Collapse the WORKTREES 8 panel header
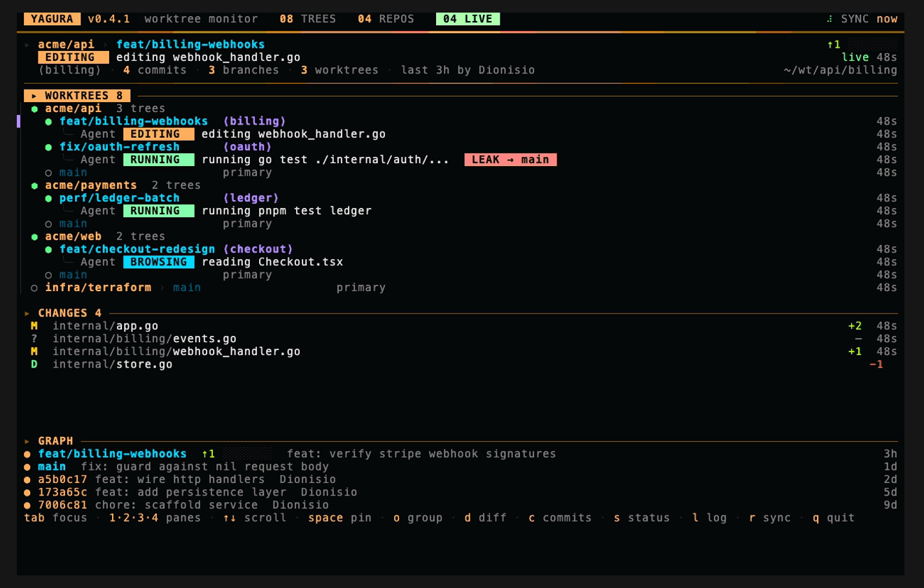This screenshot has width=924, height=588. [77, 96]
